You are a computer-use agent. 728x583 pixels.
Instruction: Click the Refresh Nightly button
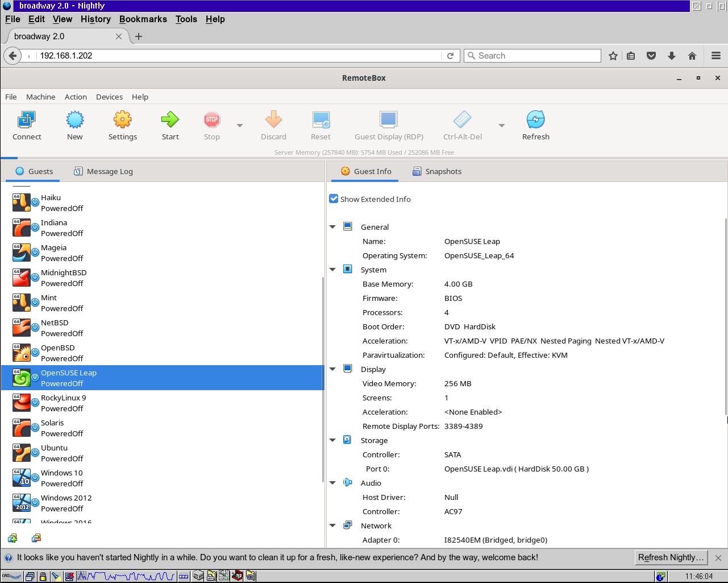pos(671,557)
